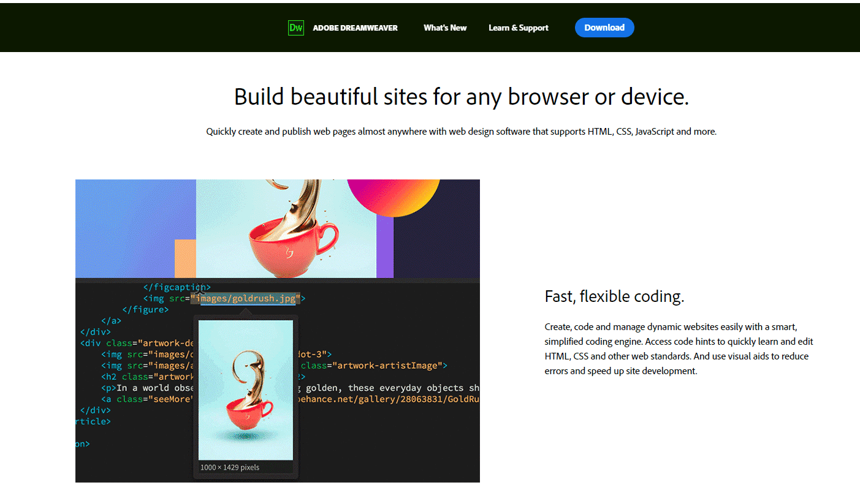Image resolution: width=860 pixels, height=504 pixels.
Task: Go to Learn & Support
Action: tap(519, 28)
